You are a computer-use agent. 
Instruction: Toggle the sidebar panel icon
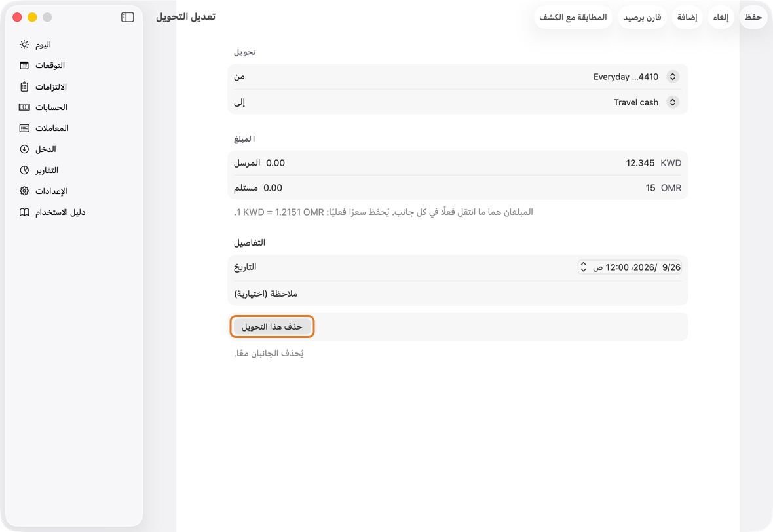click(127, 17)
